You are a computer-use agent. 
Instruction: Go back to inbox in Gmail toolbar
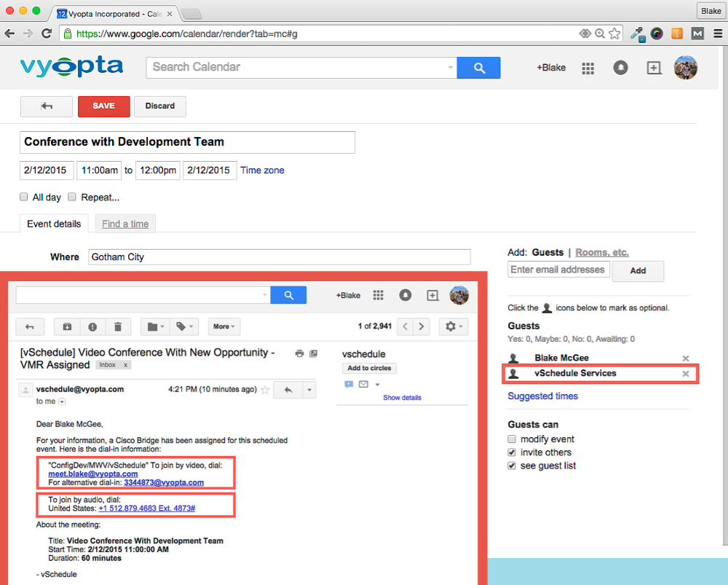30,326
